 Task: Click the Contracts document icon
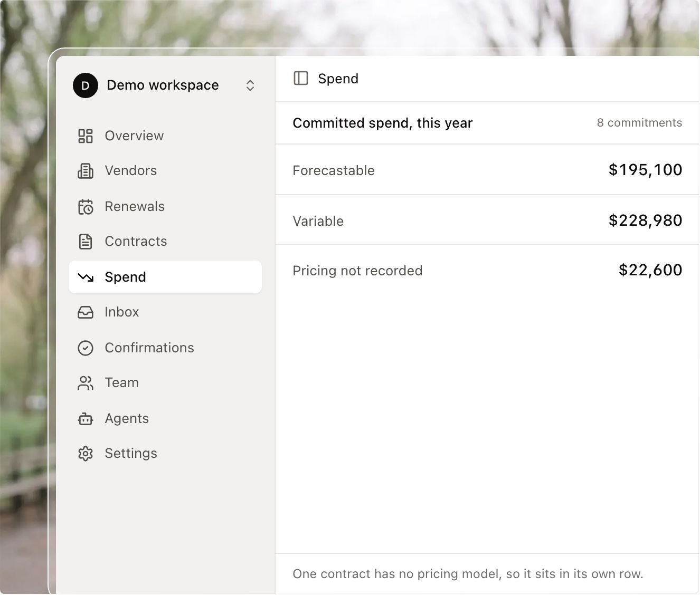[86, 242]
